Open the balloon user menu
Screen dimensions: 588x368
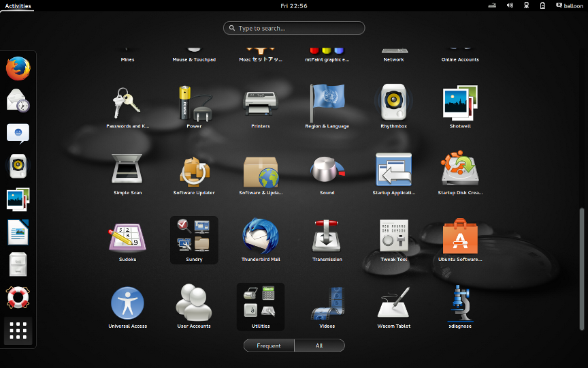569,5
